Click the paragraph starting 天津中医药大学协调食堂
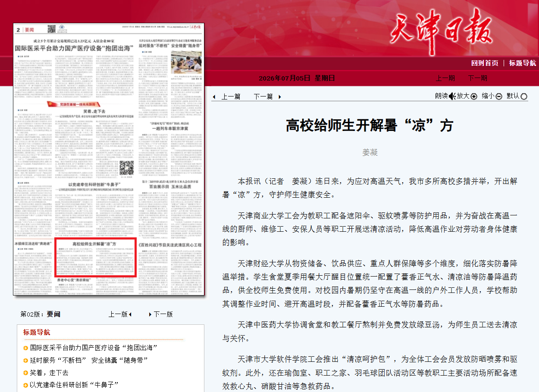This screenshot has height=392, width=539. click(x=370, y=331)
